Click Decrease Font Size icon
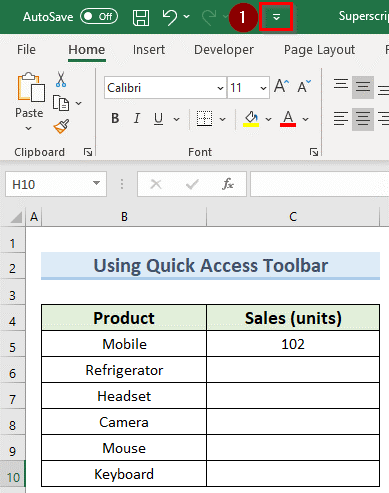The image size is (389, 493). 304,86
